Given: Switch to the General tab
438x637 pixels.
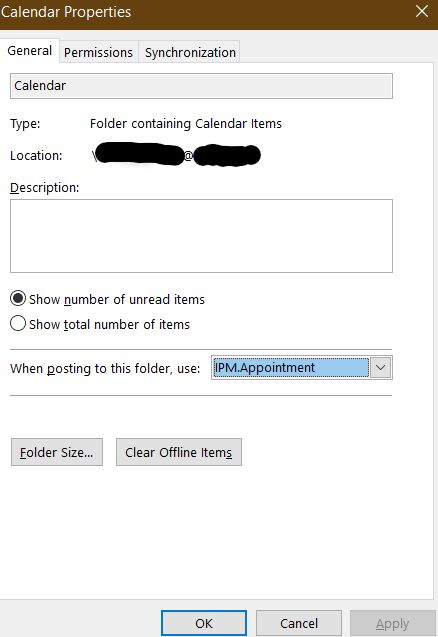Looking at the screenshot, I should click(x=30, y=51).
